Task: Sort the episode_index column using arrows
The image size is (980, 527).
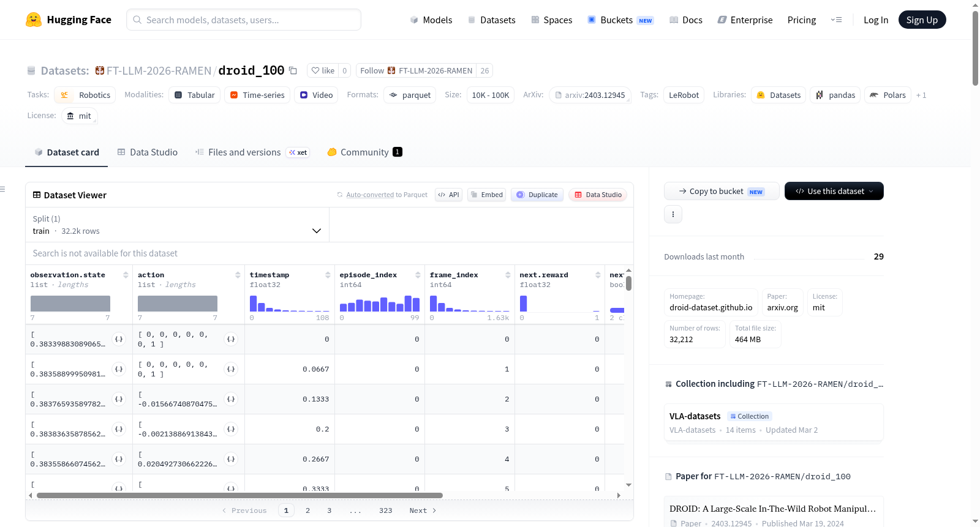Action: pyautogui.click(x=418, y=275)
